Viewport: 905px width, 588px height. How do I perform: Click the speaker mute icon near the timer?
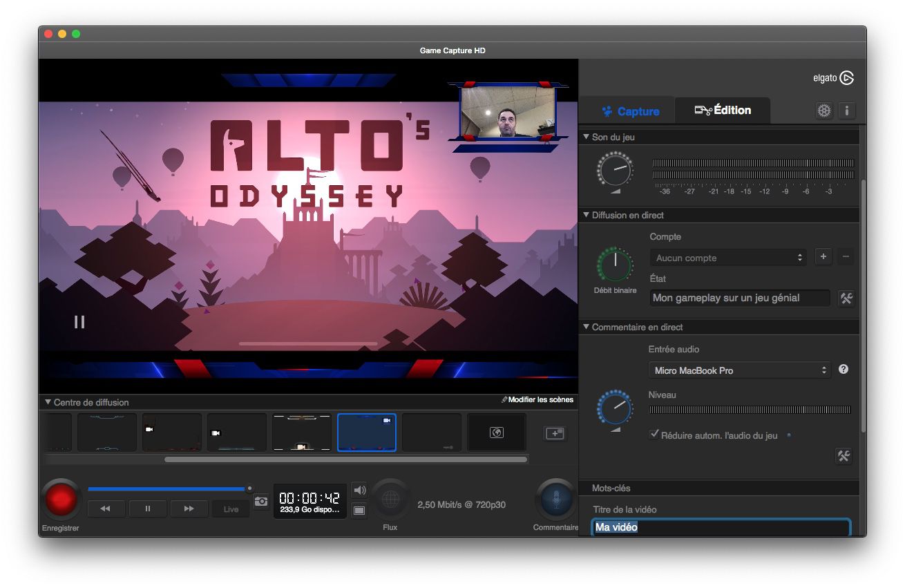coord(359,490)
